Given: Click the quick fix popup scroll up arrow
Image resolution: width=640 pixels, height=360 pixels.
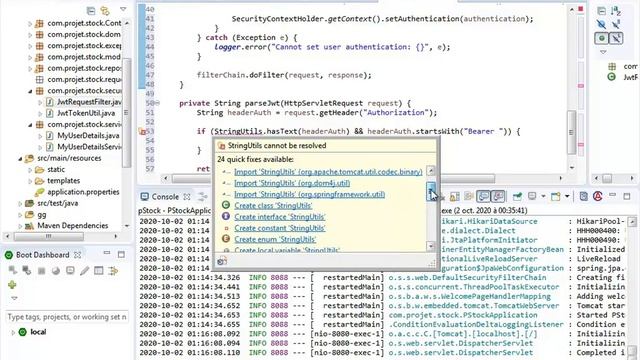Looking at the screenshot, I should click(431, 171).
